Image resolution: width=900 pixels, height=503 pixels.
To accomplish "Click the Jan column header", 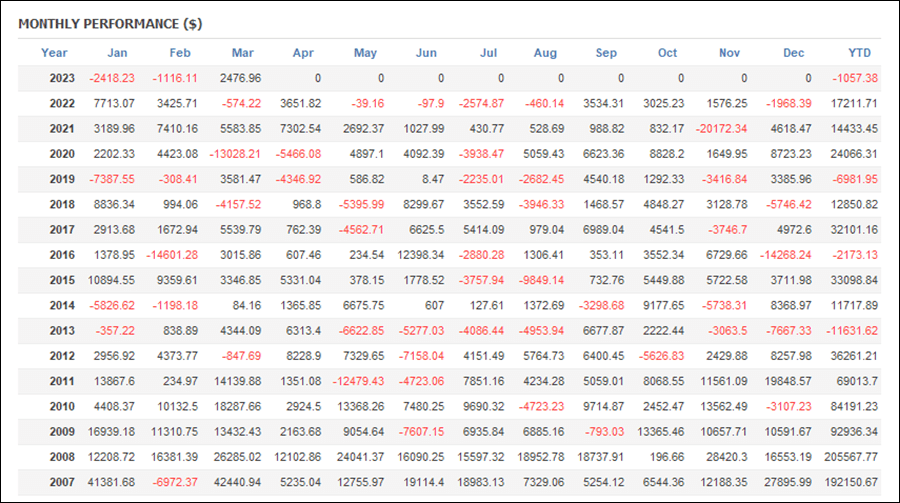I will point(117,53).
